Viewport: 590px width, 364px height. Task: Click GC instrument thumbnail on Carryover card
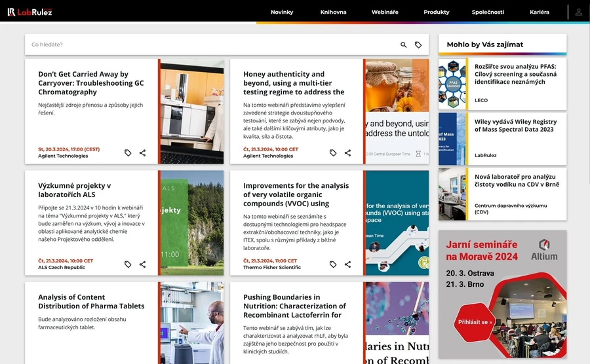pos(192,111)
